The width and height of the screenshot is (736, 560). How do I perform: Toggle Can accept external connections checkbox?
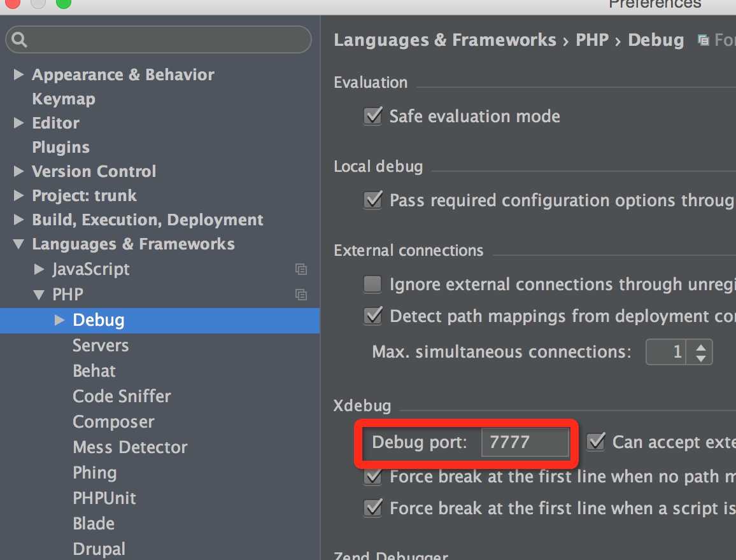pos(596,442)
